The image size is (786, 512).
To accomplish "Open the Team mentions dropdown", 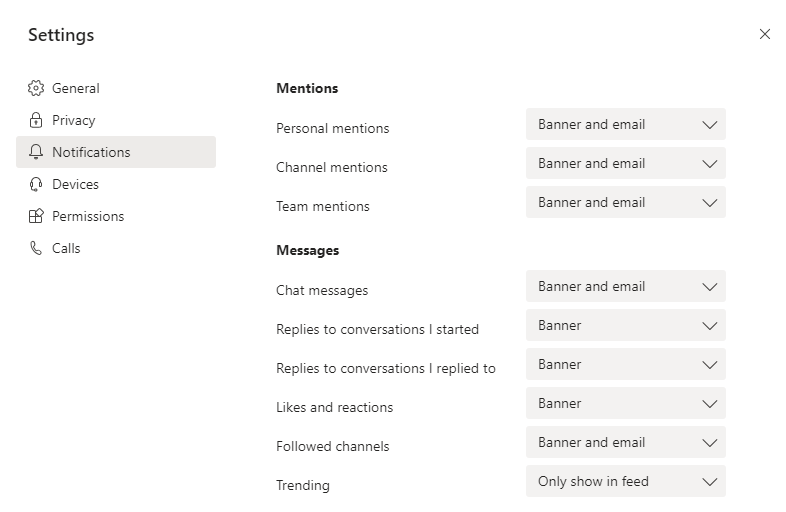I will click(x=626, y=203).
